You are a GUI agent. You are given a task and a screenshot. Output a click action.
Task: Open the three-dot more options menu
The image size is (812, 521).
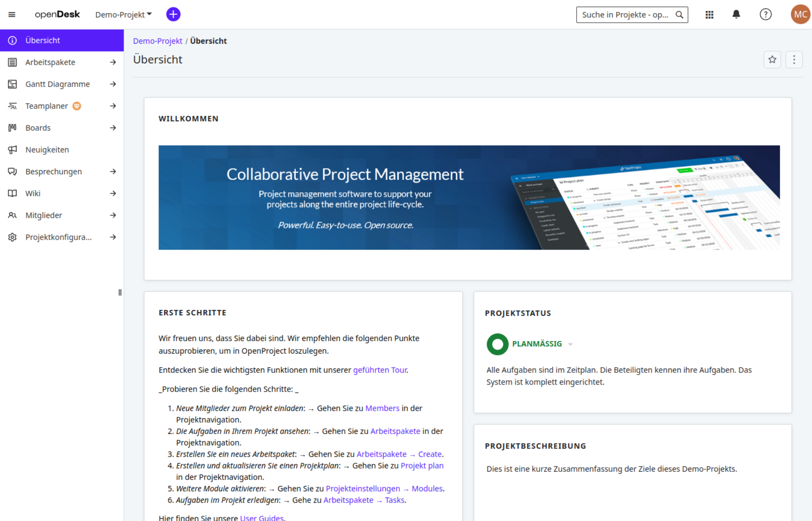point(794,59)
